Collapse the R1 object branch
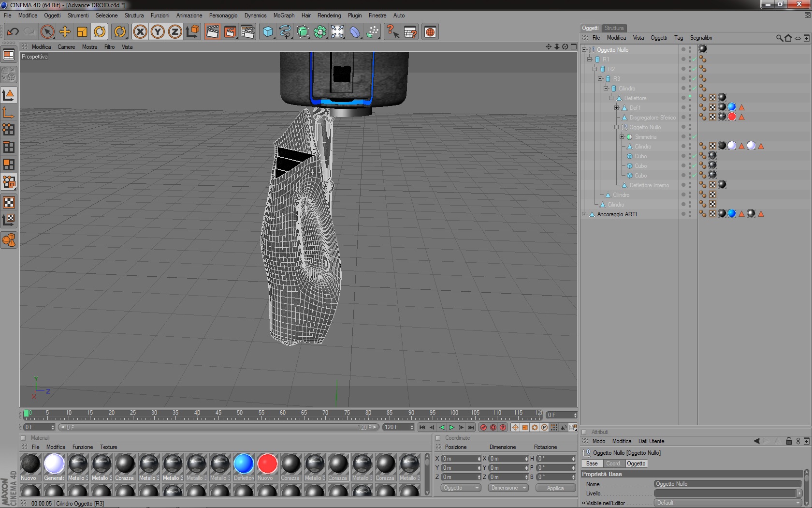This screenshot has height=508, width=812. tap(589, 60)
